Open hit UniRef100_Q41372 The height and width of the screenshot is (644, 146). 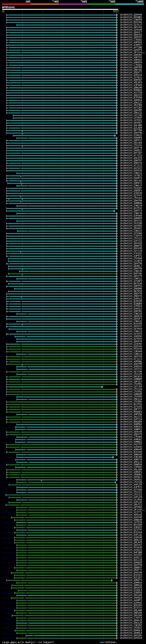[x=131, y=417]
